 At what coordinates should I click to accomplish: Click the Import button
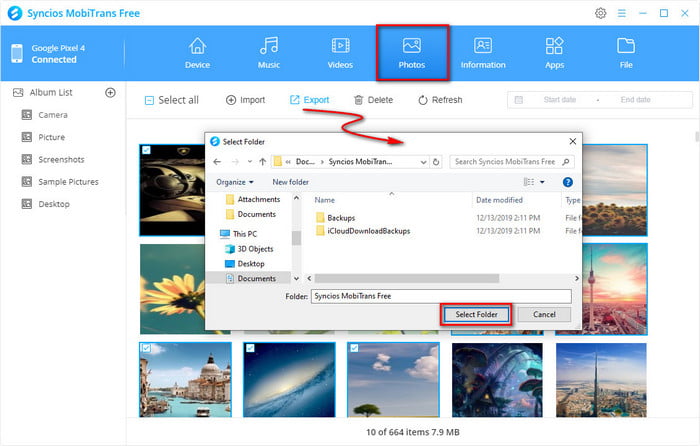(245, 100)
